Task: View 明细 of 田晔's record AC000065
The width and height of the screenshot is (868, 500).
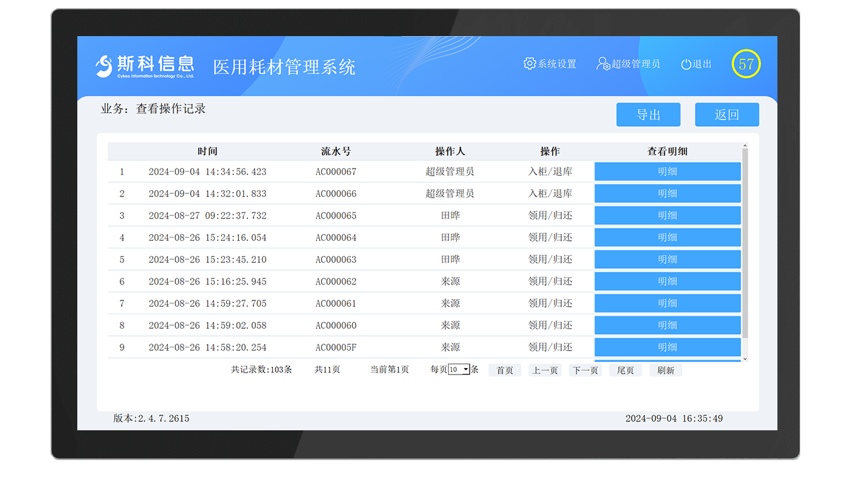Action: (x=668, y=215)
